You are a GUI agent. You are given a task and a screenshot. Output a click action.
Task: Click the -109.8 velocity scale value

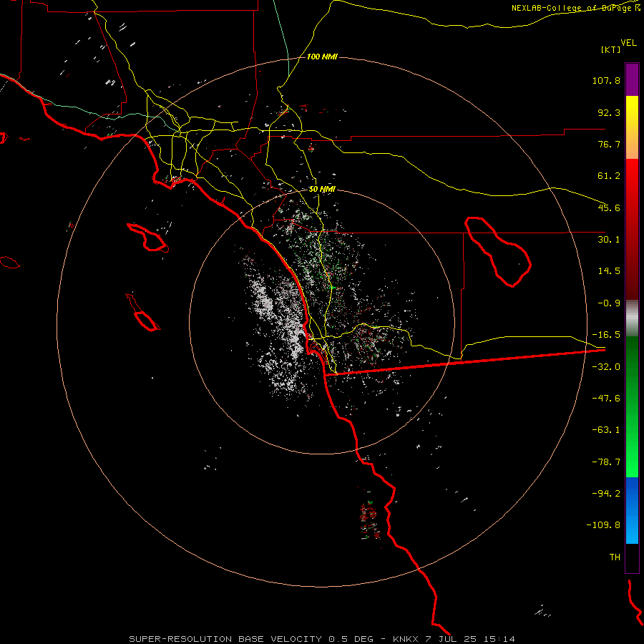click(x=604, y=525)
